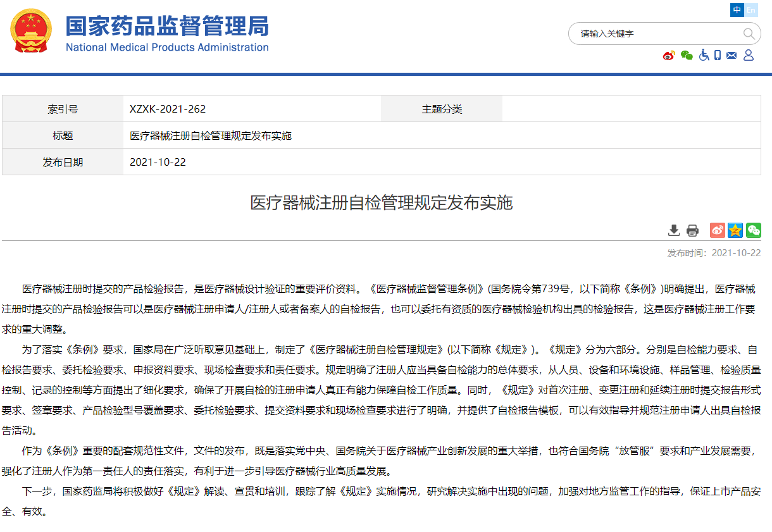Share the article via green WeChat button
The height and width of the screenshot is (532, 772).
pos(753,230)
